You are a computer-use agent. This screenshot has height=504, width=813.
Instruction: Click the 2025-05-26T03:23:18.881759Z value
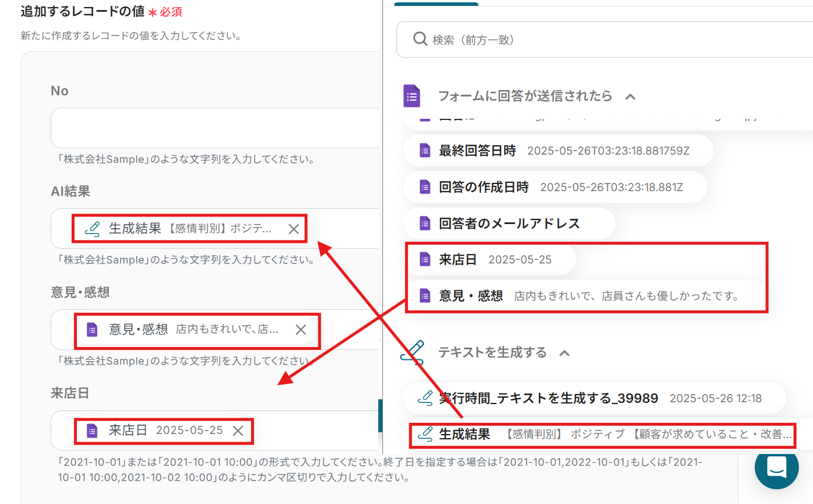tap(608, 151)
